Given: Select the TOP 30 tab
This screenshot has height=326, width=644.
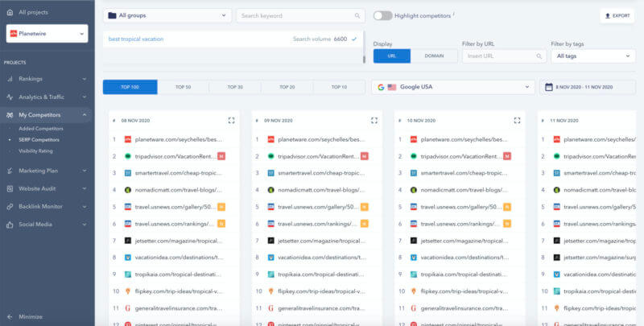Looking at the screenshot, I should [x=235, y=87].
